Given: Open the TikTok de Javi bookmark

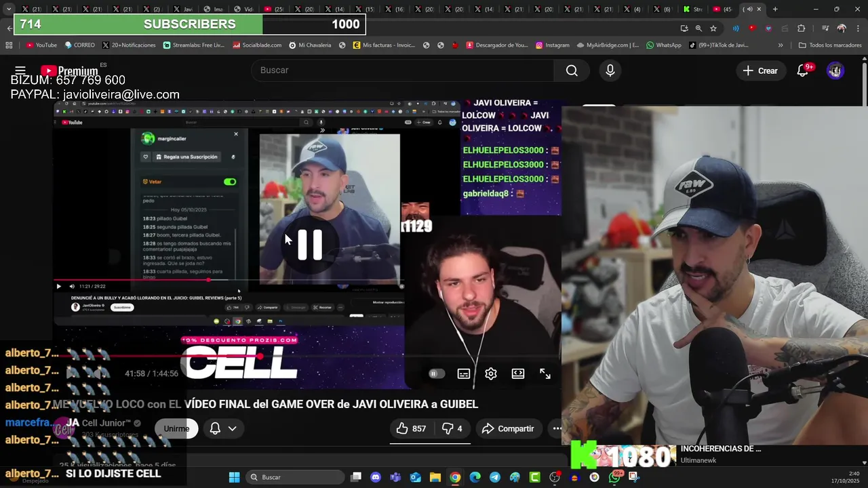Looking at the screenshot, I should point(718,45).
